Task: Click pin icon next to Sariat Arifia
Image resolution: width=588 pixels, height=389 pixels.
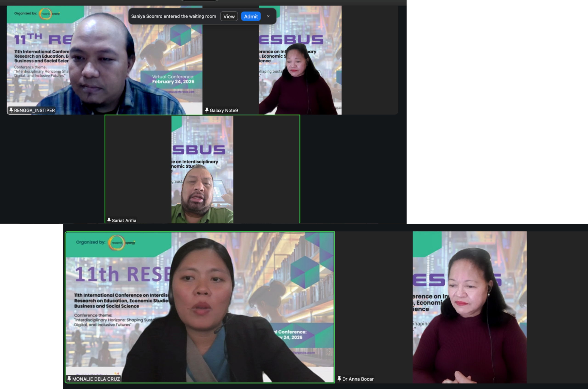Action: [109, 220]
